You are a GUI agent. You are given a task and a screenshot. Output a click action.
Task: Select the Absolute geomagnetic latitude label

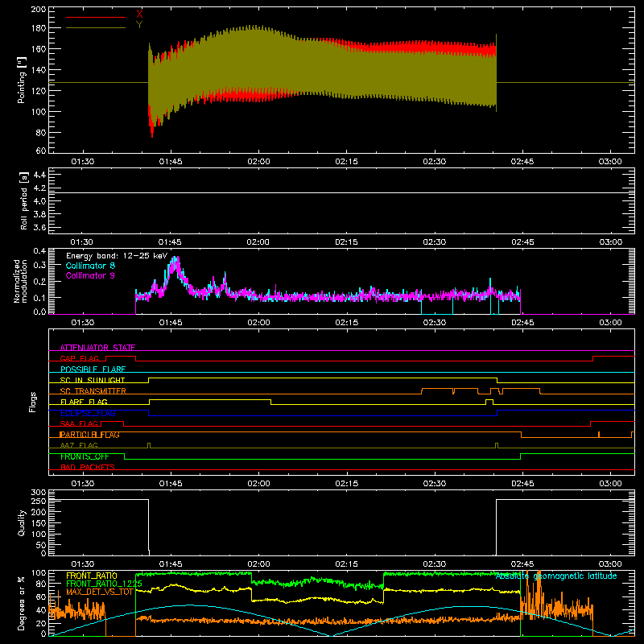pyautogui.click(x=556, y=576)
